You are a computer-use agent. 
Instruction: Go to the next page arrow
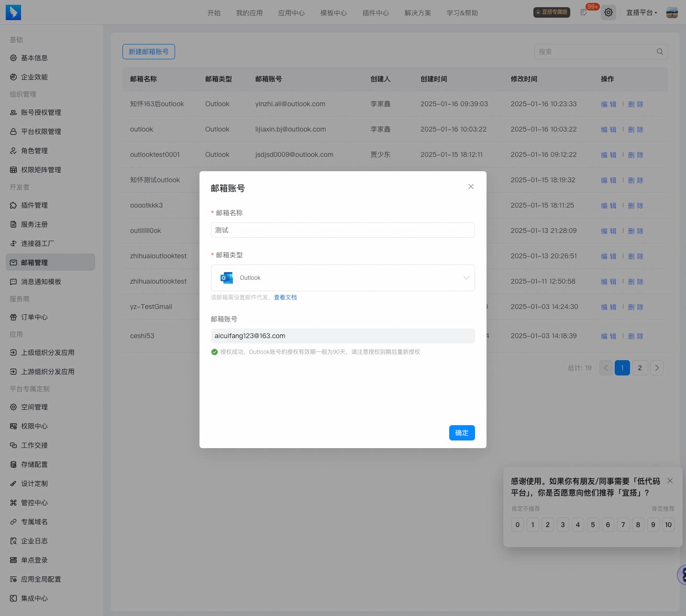pos(657,368)
